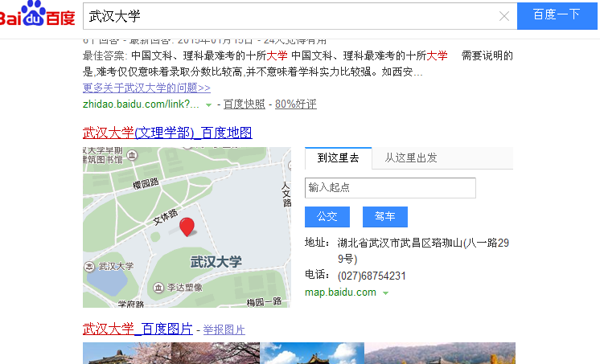The height and width of the screenshot is (364, 600).
Task: Click the 80%好评 rating link
Action: (295, 104)
